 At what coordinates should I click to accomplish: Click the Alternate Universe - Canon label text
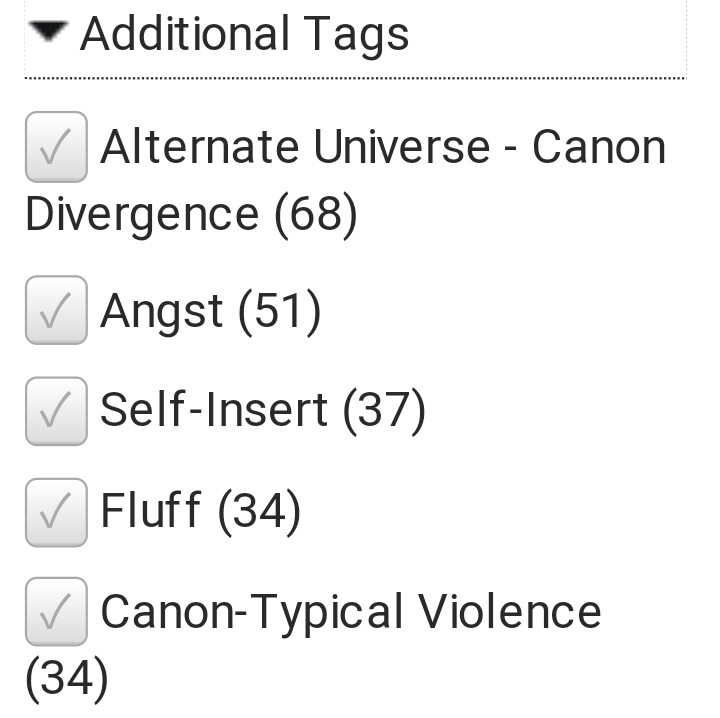click(383, 148)
